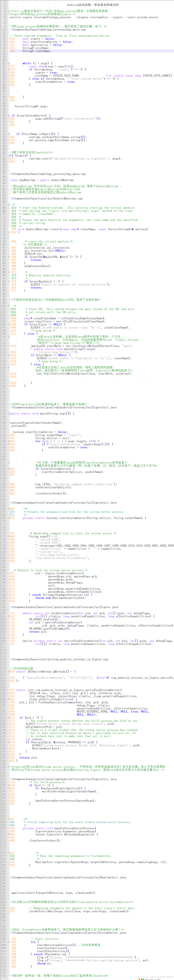
Task: Click the line 'class AppRuntime : public AndroidRuntime'
Action: [x=42, y=180]
